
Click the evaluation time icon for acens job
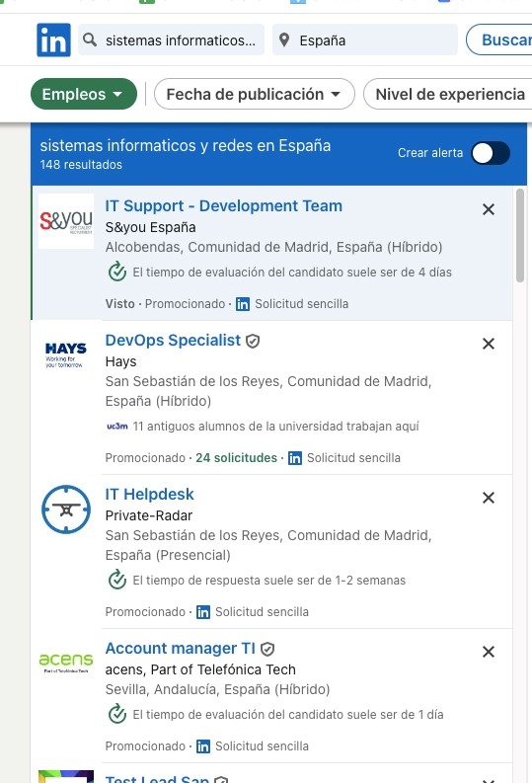tap(117, 714)
